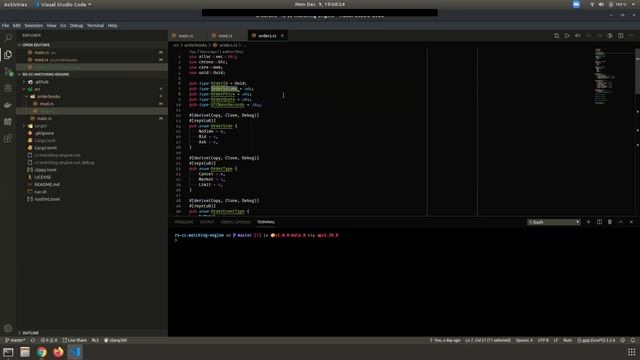Open the Debug menu
Image resolution: width=640 pixels, height=360 pixels.
[76, 25]
